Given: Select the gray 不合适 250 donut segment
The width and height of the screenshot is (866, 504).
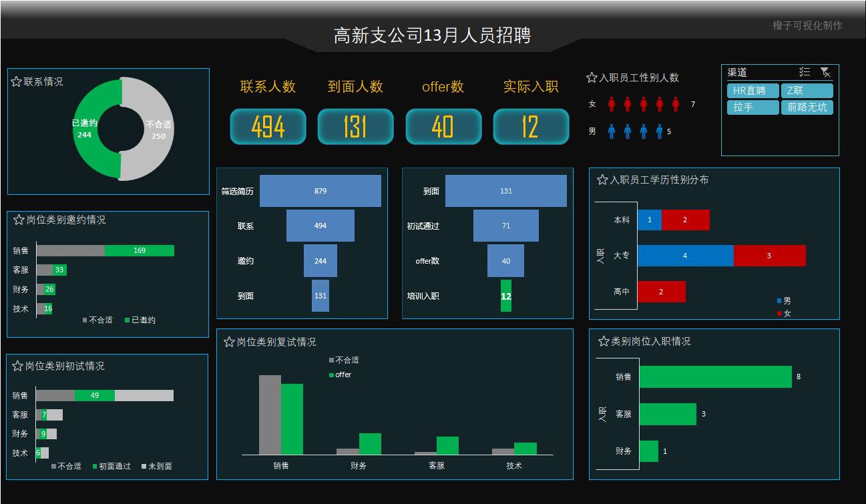Looking at the screenshot, I should point(158,130).
